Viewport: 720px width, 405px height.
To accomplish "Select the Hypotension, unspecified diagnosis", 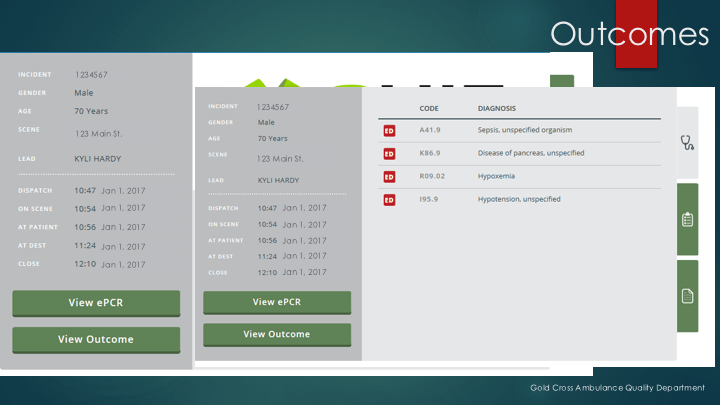I will click(x=519, y=200).
